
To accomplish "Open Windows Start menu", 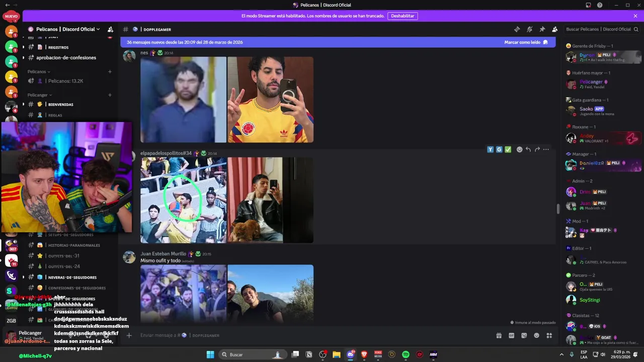I will point(210,354).
